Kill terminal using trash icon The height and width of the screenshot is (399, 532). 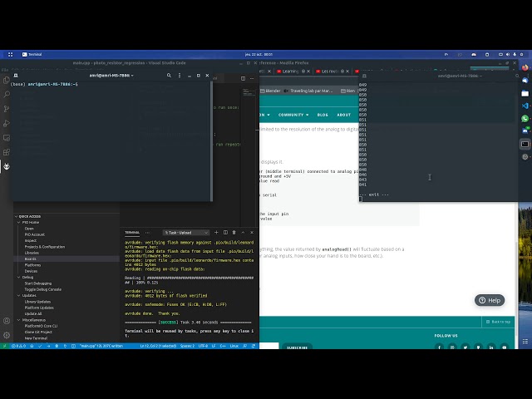(x=234, y=233)
